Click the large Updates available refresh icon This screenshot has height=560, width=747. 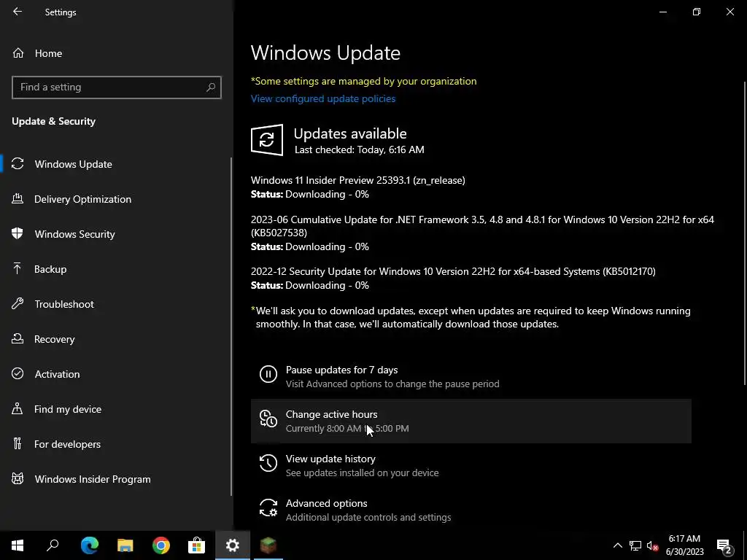point(267,140)
